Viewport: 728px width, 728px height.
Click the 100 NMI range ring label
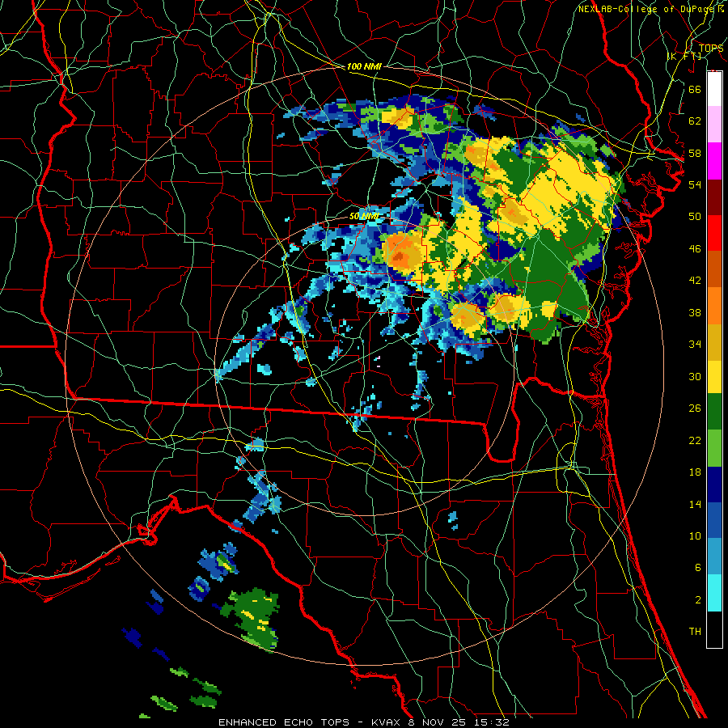364,66
